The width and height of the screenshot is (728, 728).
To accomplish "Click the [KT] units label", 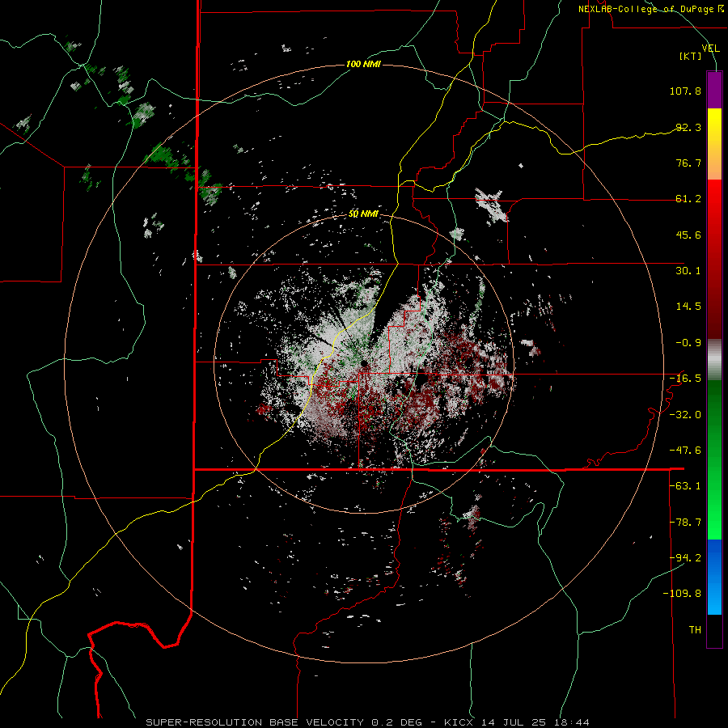I will (691, 56).
